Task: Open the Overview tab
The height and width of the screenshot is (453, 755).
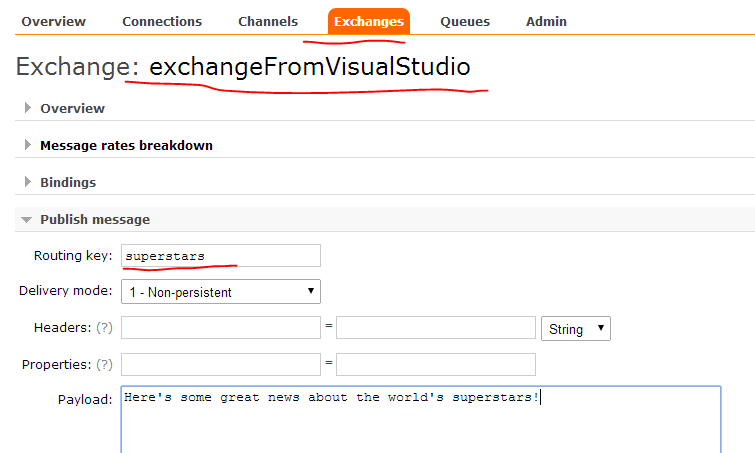Action: [53, 21]
